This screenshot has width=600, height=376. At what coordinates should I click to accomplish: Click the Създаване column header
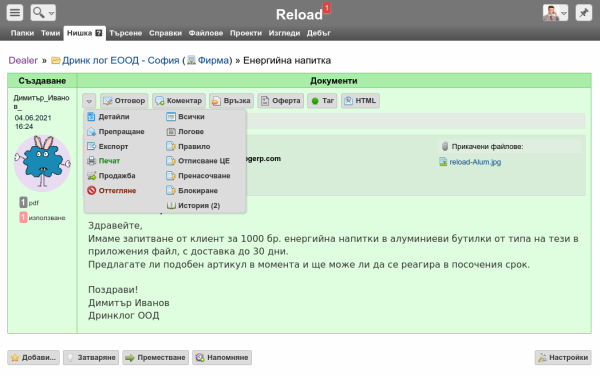pos(42,81)
